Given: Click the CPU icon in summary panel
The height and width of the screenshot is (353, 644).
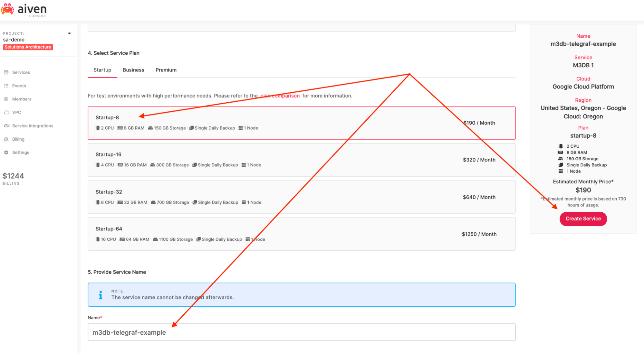Looking at the screenshot, I should point(561,146).
